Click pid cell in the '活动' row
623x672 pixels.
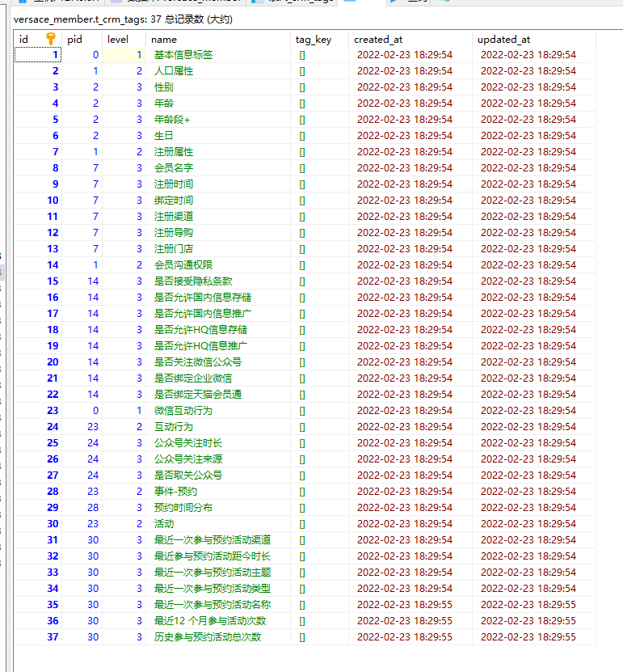point(82,524)
